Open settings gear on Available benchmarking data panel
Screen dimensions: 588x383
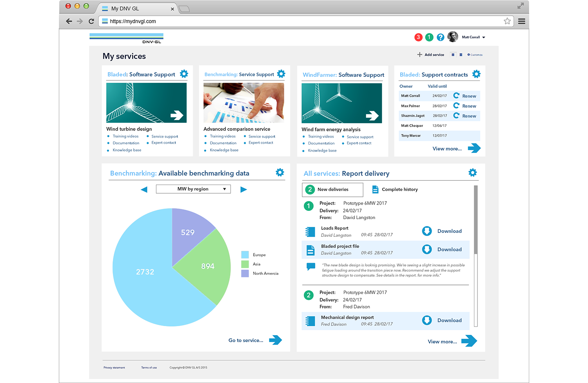(x=280, y=172)
